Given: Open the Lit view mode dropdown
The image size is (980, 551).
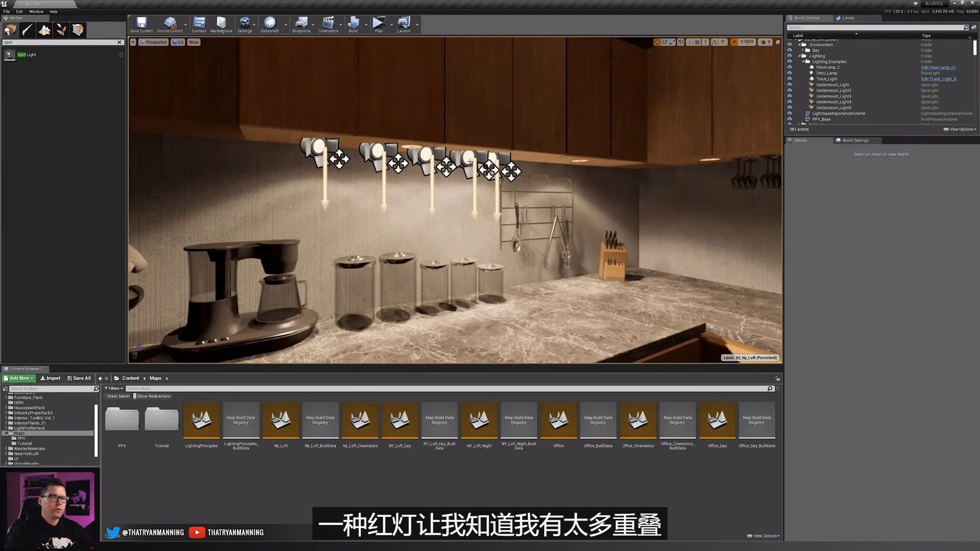Looking at the screenshot, I should (178, 42).
